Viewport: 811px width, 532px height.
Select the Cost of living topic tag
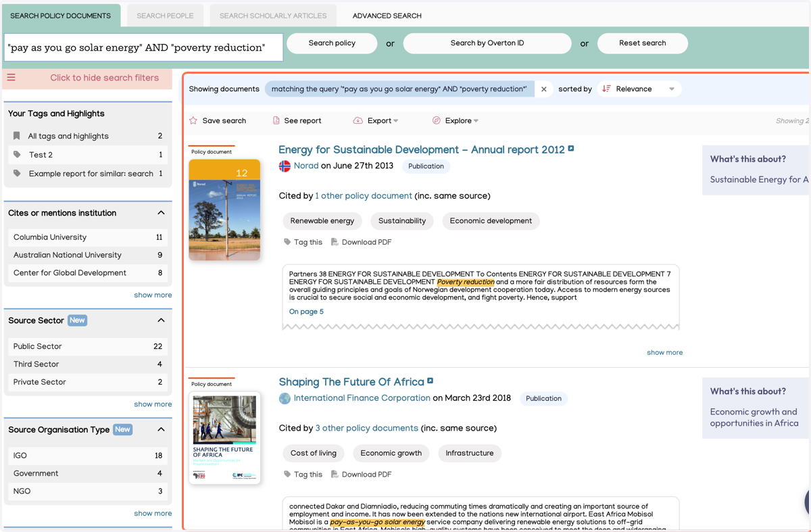point(314,454)
